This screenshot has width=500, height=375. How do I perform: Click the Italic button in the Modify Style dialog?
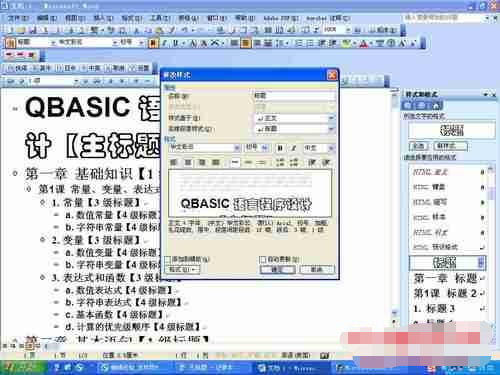click(x=293, y=148)
